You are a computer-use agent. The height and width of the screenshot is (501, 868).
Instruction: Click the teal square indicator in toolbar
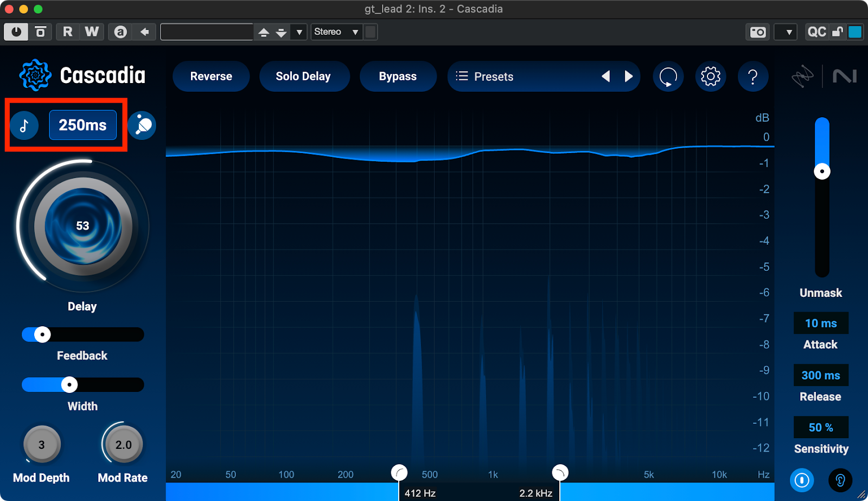pos(855,32)
